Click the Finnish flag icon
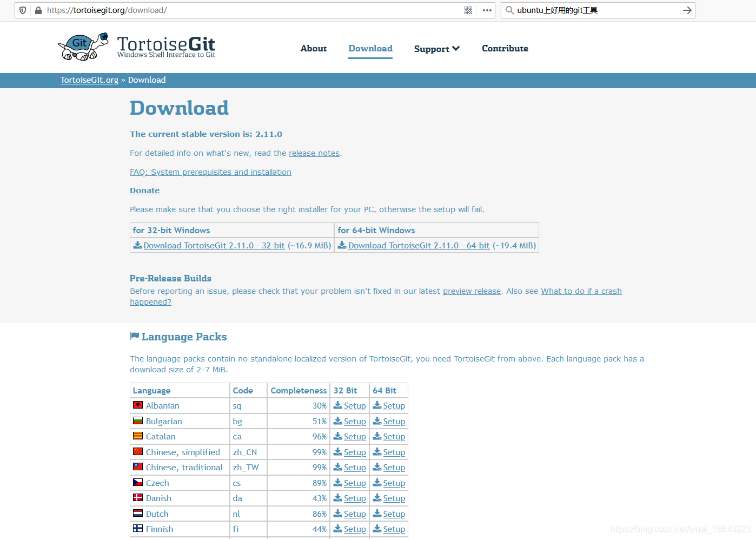Image resolution: width=756 pixels, height=539 pixels. click(138, 528)
